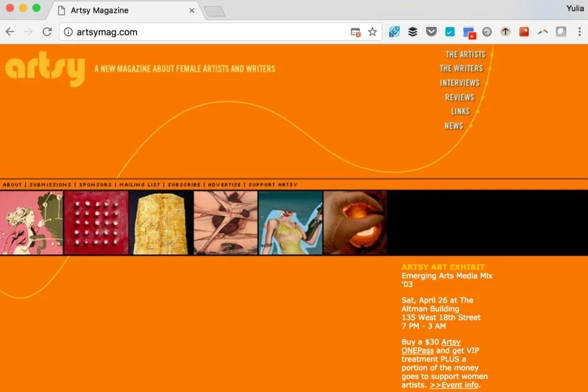Click the artsy logo
The image size is (588, 392).
point(45,69)
